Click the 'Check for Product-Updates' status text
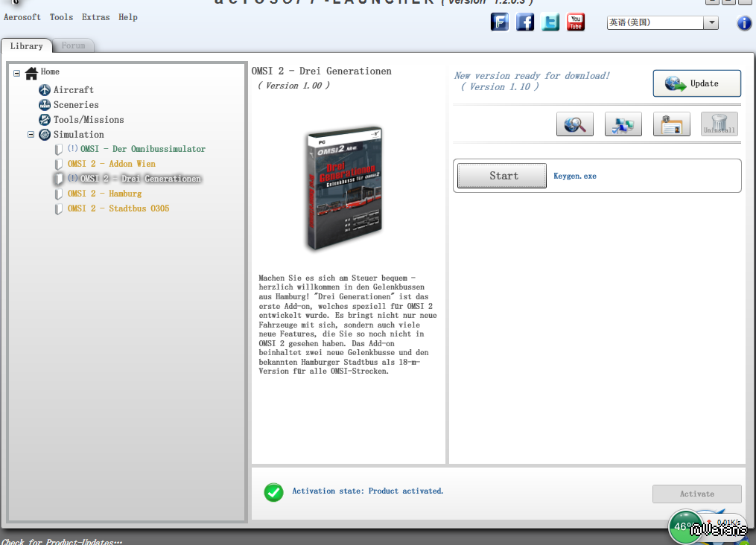756x545 pixels. pyautogui.click(x=61, y=541)
